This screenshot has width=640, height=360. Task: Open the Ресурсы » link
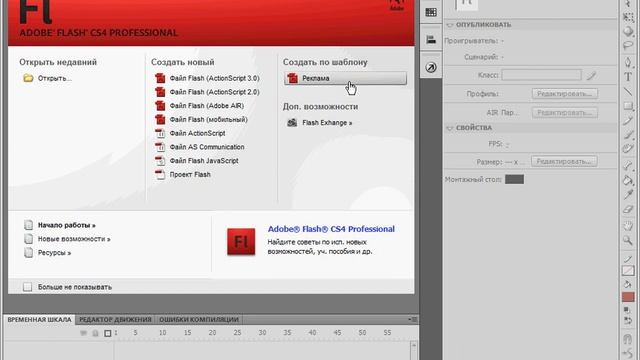click(48, 253)
